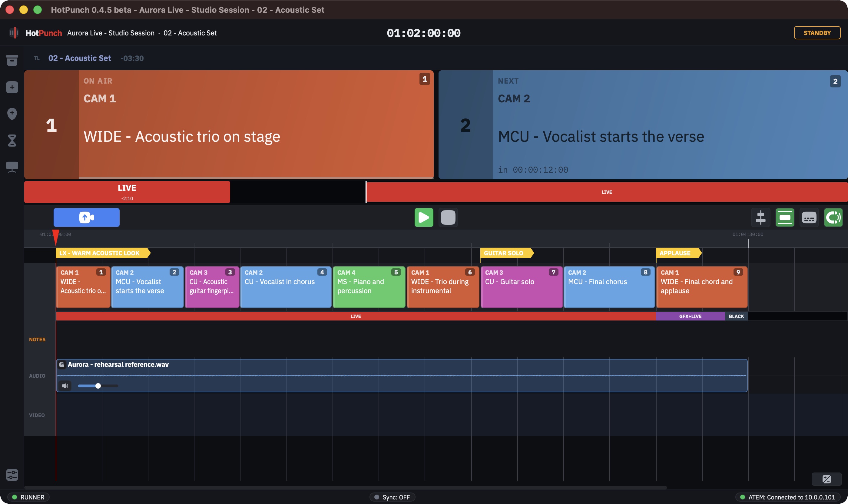Open the settings sliders icon at sidebar bottom
The width and height of the screenshot is (848, 504).
point(12,475)
